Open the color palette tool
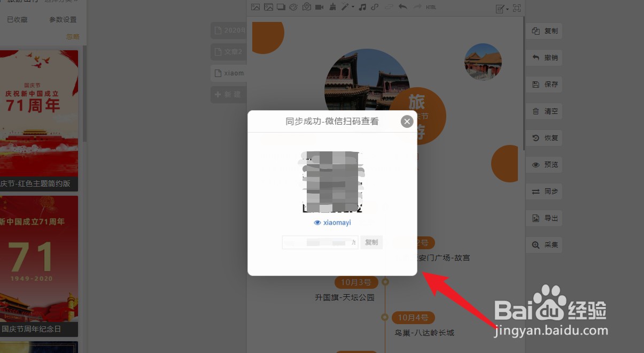This screenshot has width=644, height=353. coord(293,7)
